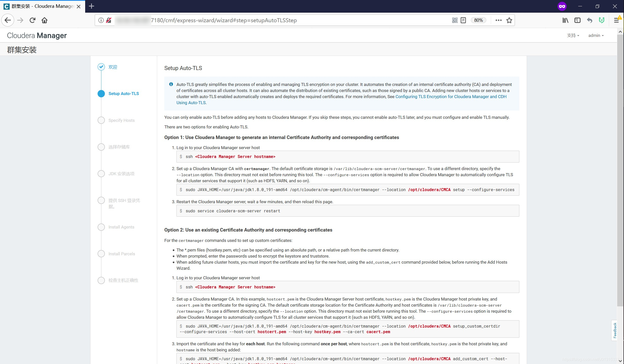Select Setup Auto-TLS step indicator

[x=101, y=94]
